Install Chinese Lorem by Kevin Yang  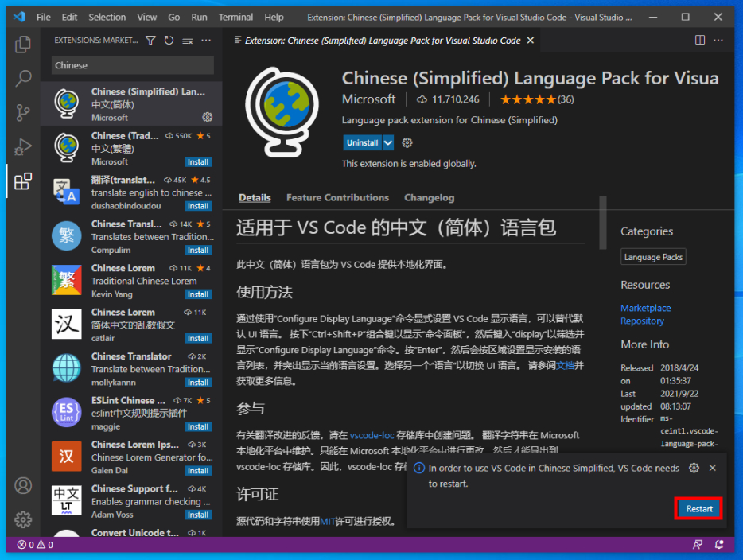coord(197,294)
